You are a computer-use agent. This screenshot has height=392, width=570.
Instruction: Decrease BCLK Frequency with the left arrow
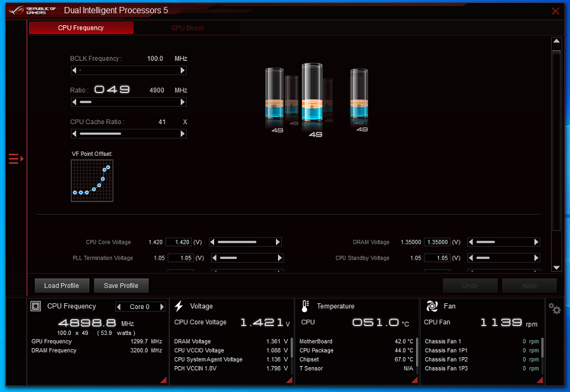pyautogui.click(x=75, y=70)
